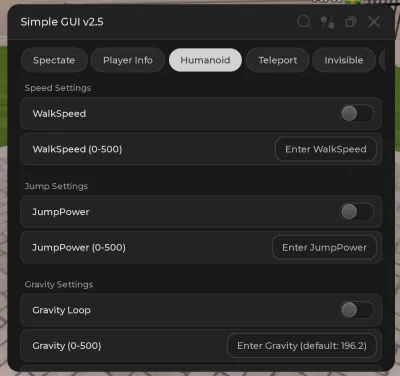Select the Humanoid tab
The image size is (400, 376).
pos(205,60)
